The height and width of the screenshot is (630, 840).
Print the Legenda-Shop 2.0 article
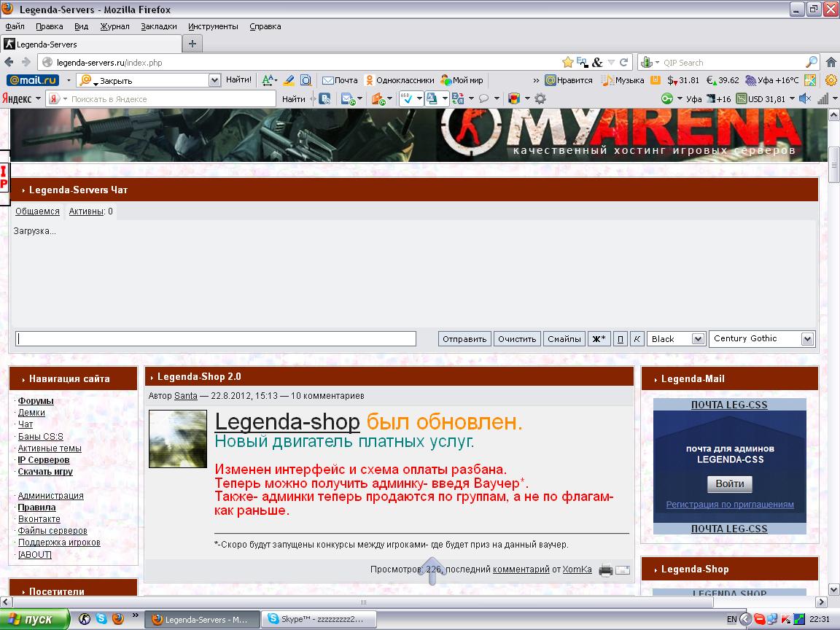606,570
